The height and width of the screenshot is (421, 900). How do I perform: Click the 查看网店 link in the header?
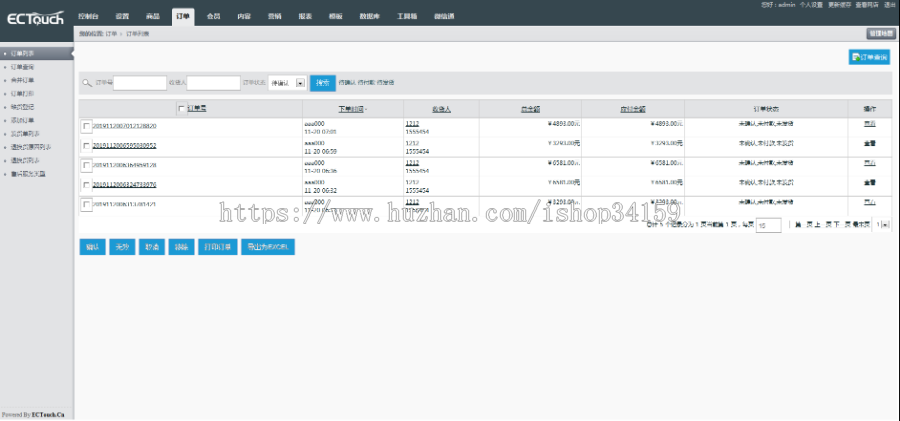pyautogui.click(x=867, y=5)
